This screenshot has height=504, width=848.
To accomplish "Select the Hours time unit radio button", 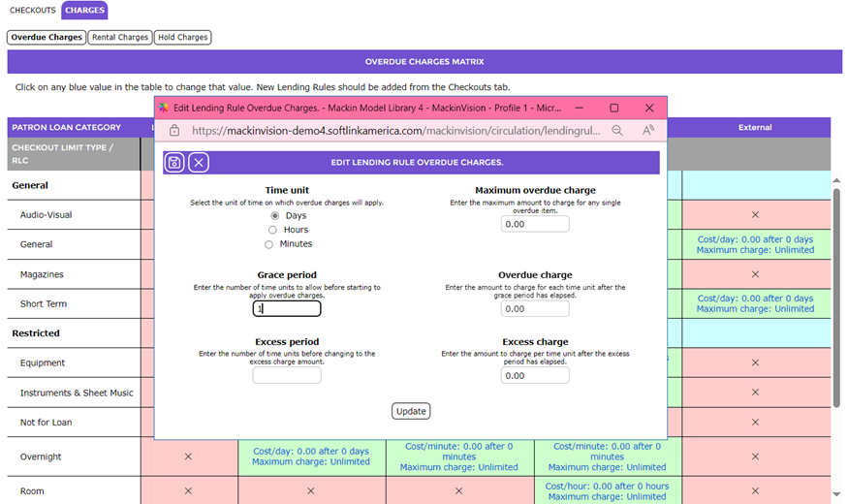I will 272,230.
